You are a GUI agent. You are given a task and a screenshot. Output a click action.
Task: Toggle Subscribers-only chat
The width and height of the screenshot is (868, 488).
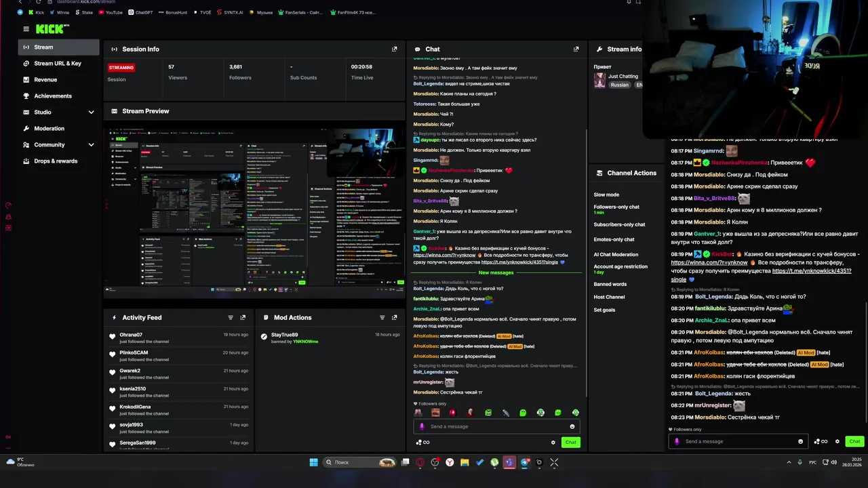click(x=619, y=224)
